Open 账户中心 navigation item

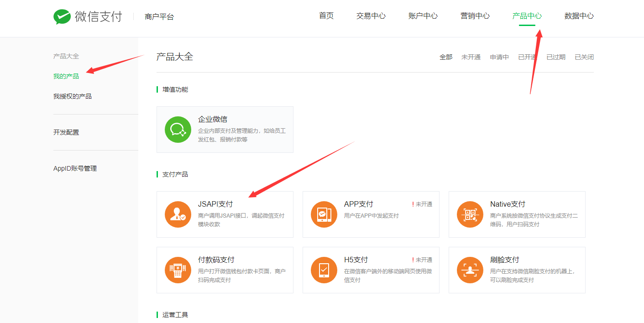pos(423,16)
